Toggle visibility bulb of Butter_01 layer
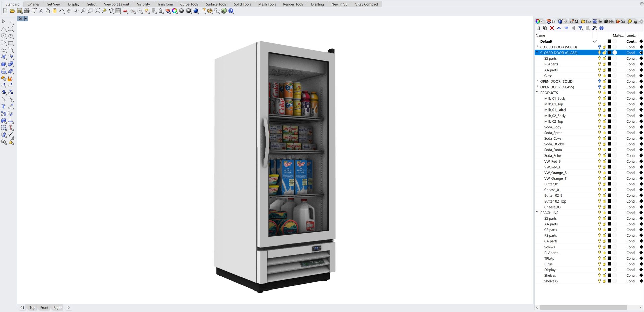 tap(599, 184)
